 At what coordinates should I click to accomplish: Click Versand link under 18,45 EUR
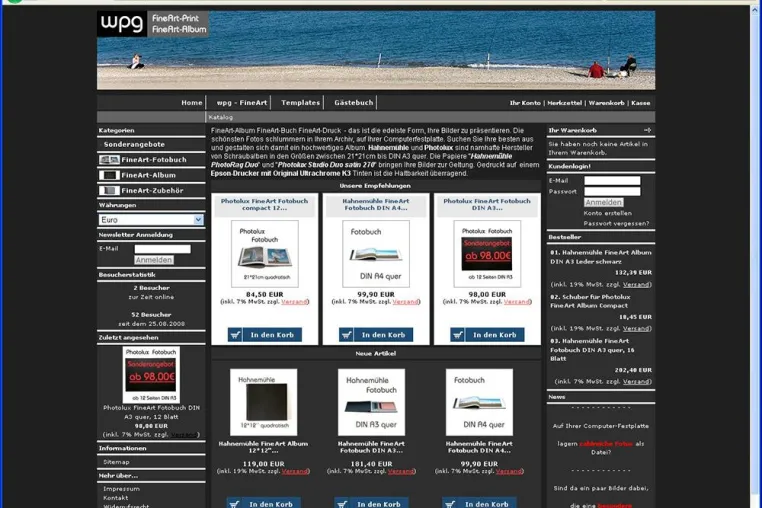pyautogui.click(x=636, y=328)
